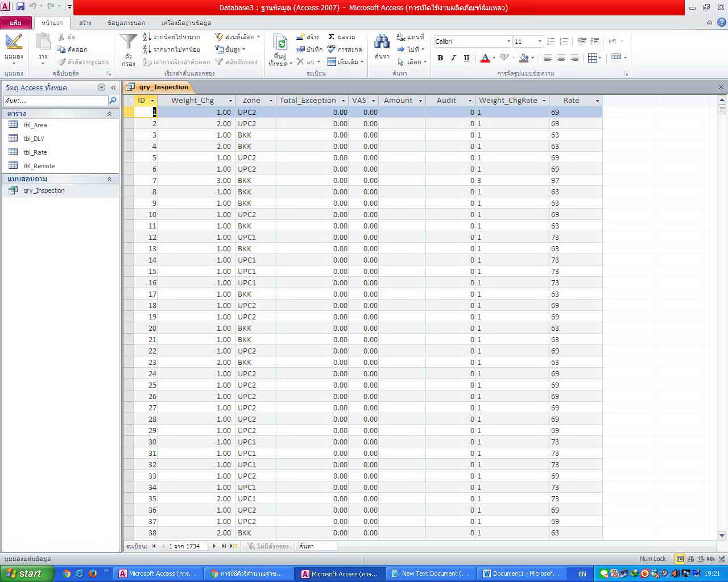
Task: Switch to External Data (ข้อมูลภายนอก) tab
Action: click(x=126, y=23)
